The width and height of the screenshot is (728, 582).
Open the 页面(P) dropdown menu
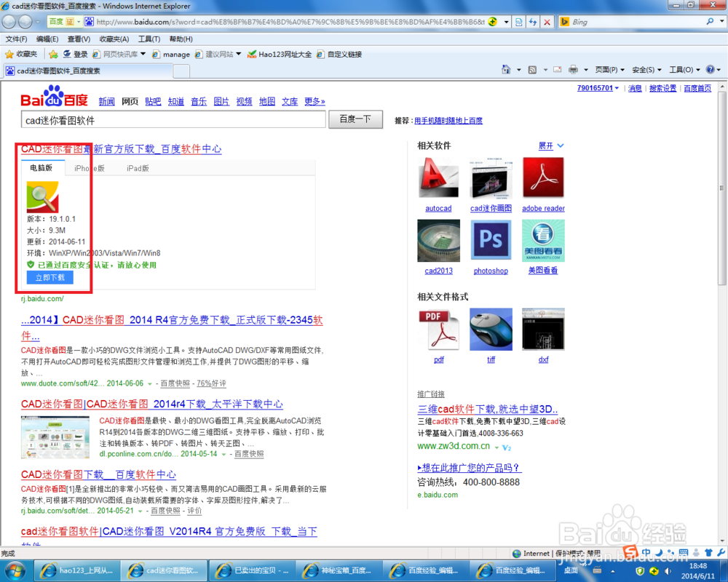coord(610,70)
